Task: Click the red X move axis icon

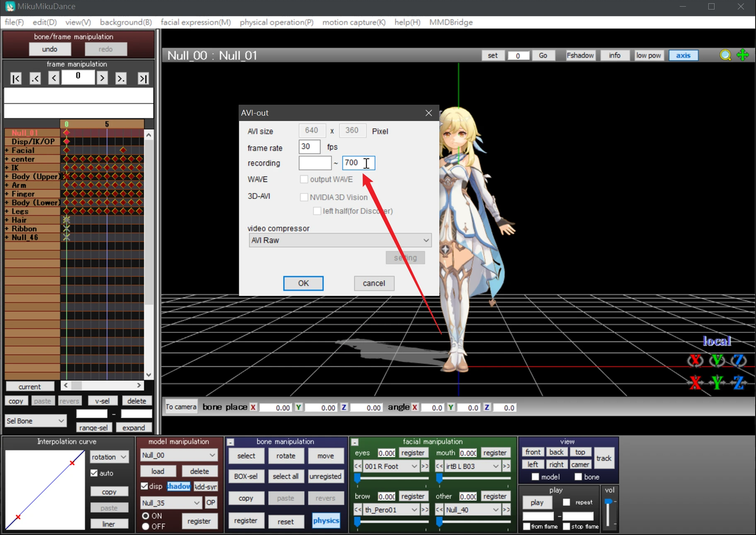Action: (x=695, y=383)
